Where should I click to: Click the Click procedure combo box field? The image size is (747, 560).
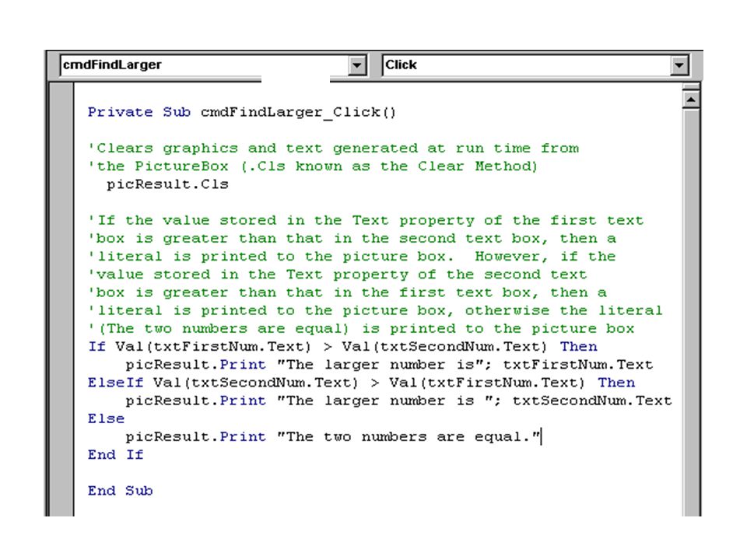[x=535, y=65]
